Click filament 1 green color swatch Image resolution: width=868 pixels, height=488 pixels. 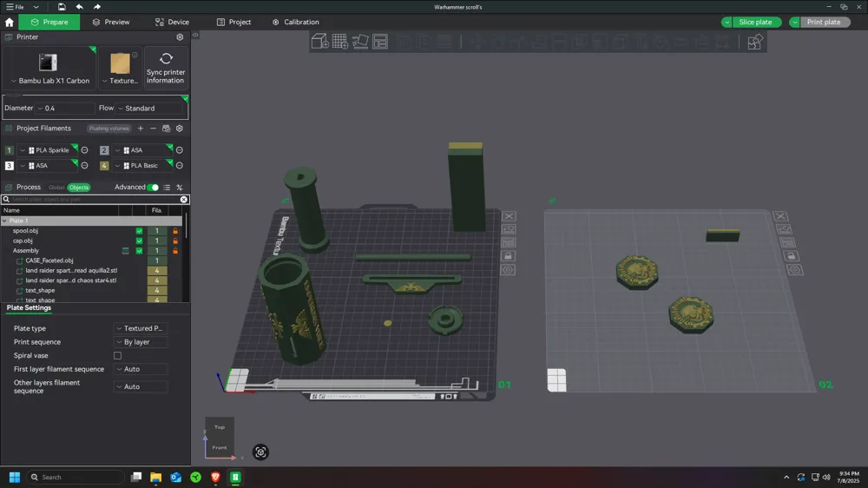(x=9, y=150)
